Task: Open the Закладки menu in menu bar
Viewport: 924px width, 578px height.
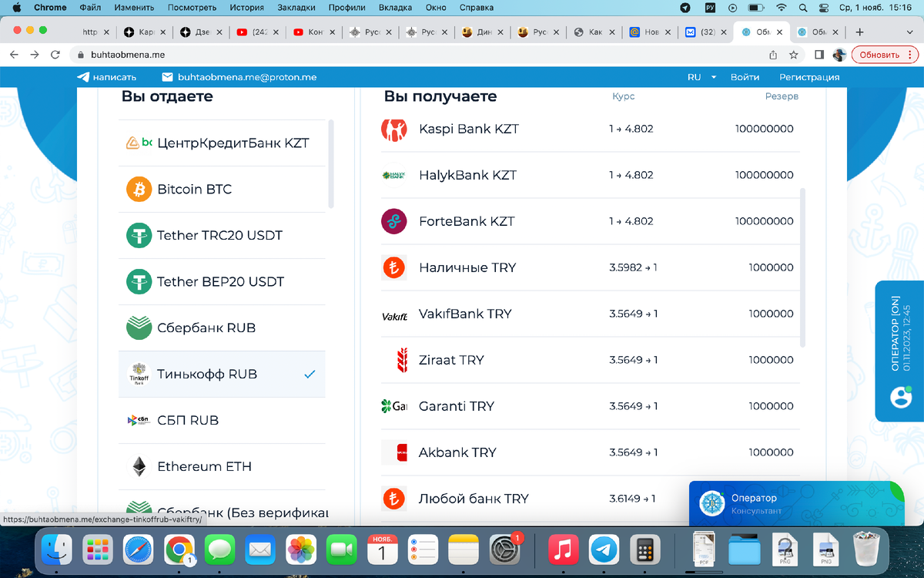Action: tap(296, 8)
